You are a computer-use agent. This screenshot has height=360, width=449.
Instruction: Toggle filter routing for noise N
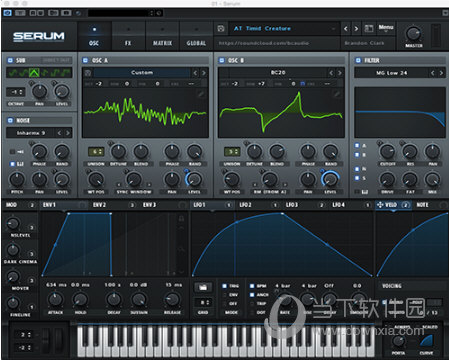coord(357,169)
